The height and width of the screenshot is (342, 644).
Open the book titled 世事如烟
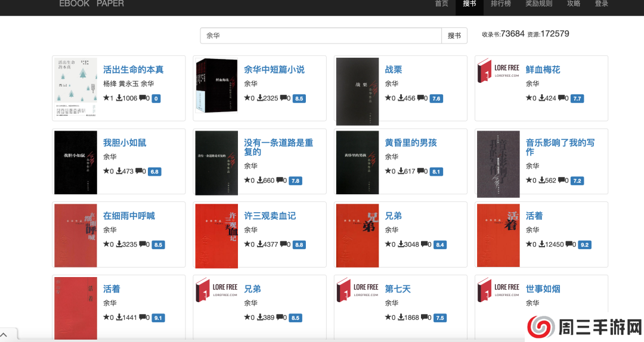click(543, 288)
